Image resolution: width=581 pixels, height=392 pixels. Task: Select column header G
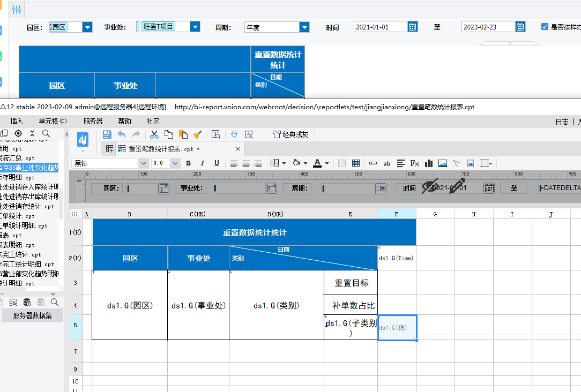coord(435,214)
